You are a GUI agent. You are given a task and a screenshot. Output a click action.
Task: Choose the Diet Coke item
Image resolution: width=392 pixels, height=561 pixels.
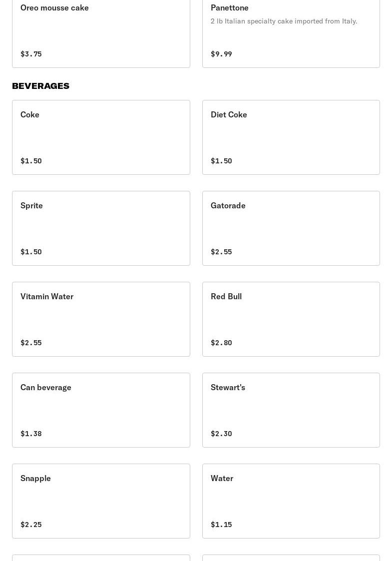coord(291,137)
